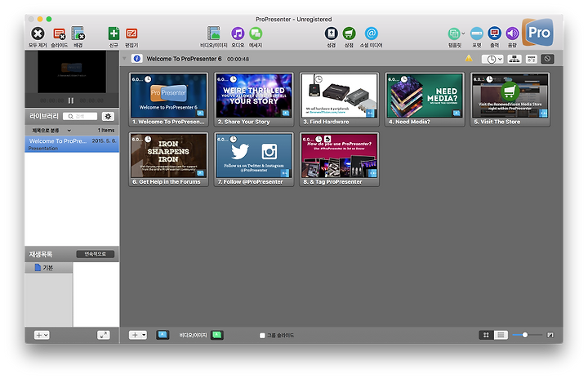Click the blue slide icon in the bottom bar
Viewport: 588px width, 379px height.
[x=163, y=335]
